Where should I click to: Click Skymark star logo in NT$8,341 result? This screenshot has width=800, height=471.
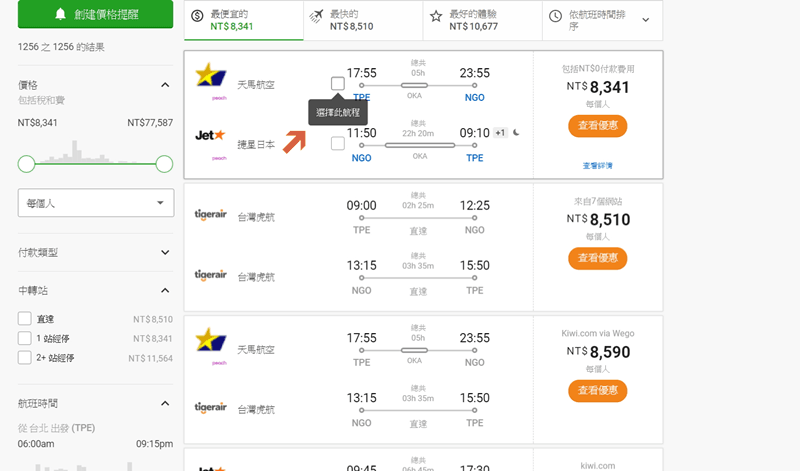(211, 76)
